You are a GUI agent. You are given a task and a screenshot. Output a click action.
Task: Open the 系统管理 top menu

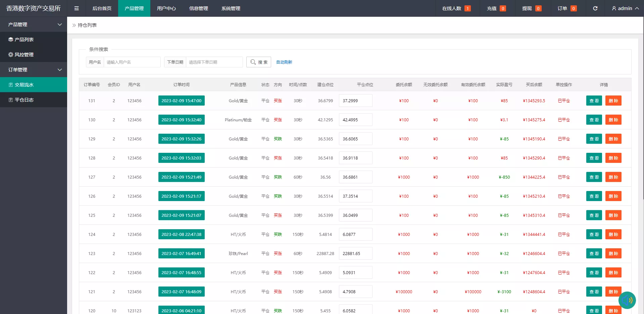231,8
